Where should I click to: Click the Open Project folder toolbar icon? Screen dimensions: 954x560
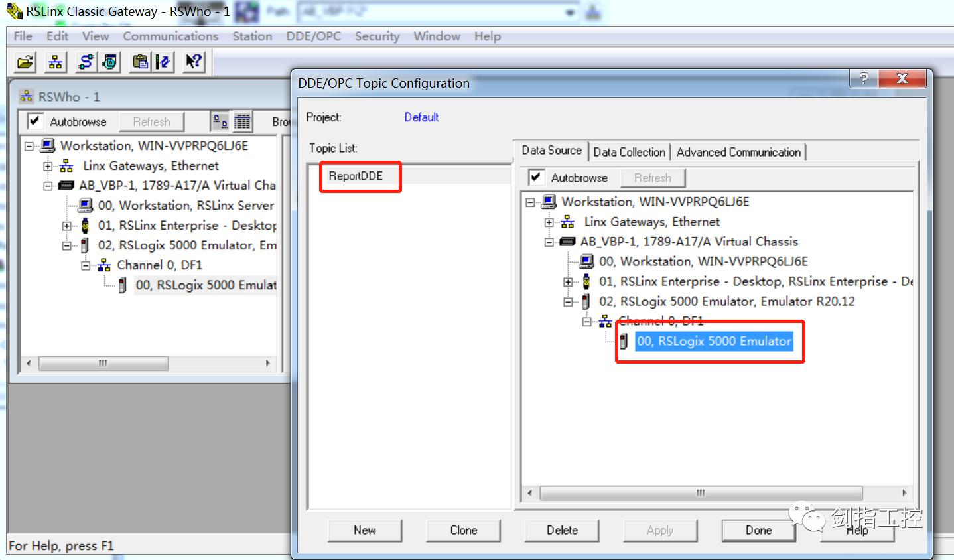point(25,62)
